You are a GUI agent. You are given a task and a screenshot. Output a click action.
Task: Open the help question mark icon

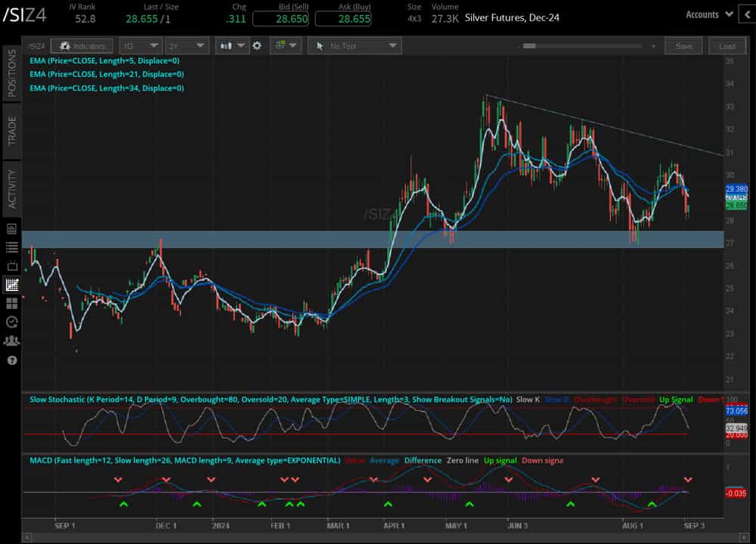(11, 360)
